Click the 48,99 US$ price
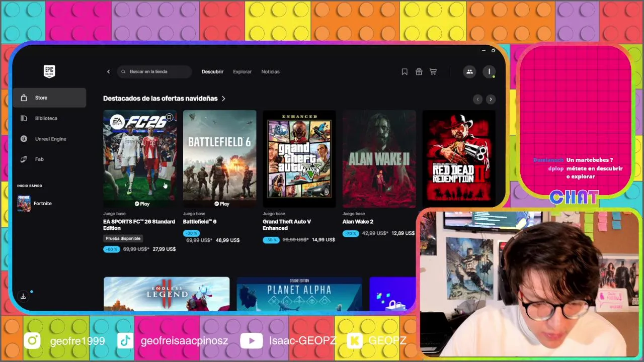Screen dimensions: 644x362 (228, 240)
